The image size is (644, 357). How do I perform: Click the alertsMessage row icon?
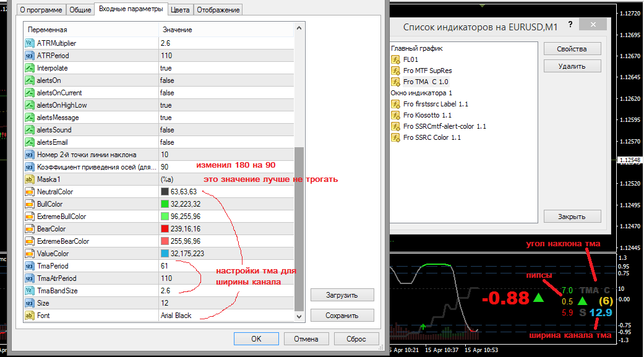pyautogui.click(x=29, y=117)
